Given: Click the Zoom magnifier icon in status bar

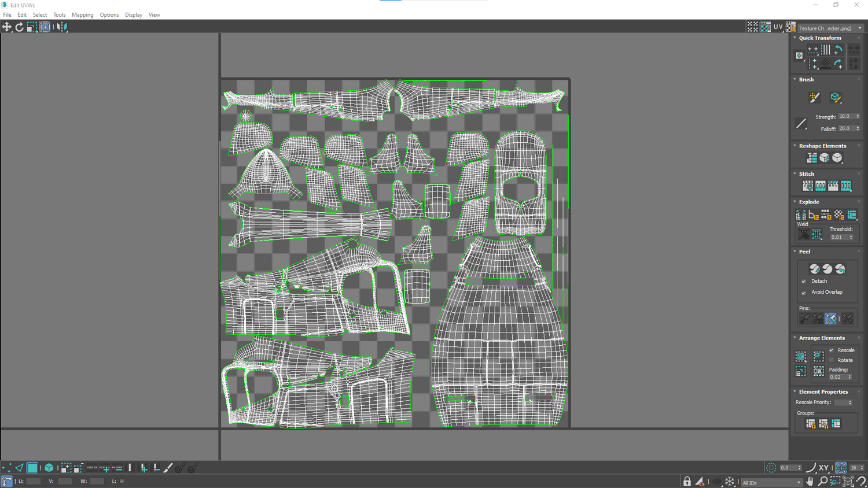Looking at the screenshot, I should [822, 482].
